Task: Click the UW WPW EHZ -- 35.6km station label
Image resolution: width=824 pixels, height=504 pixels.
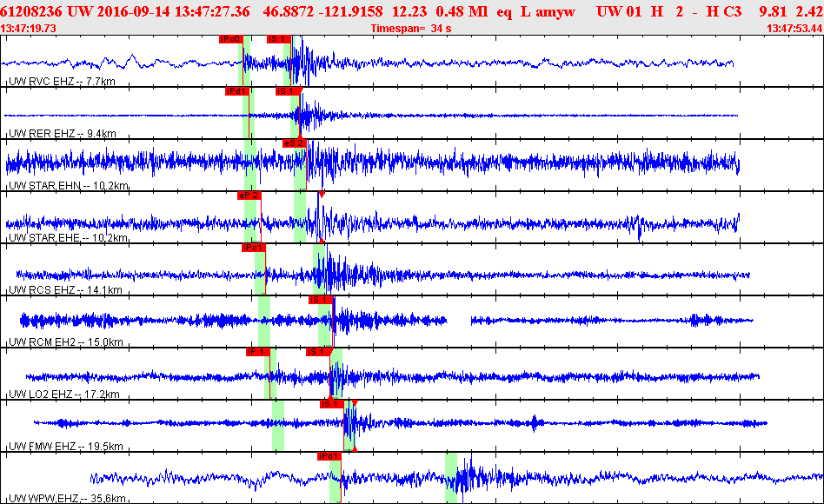Action: (67, 498)
